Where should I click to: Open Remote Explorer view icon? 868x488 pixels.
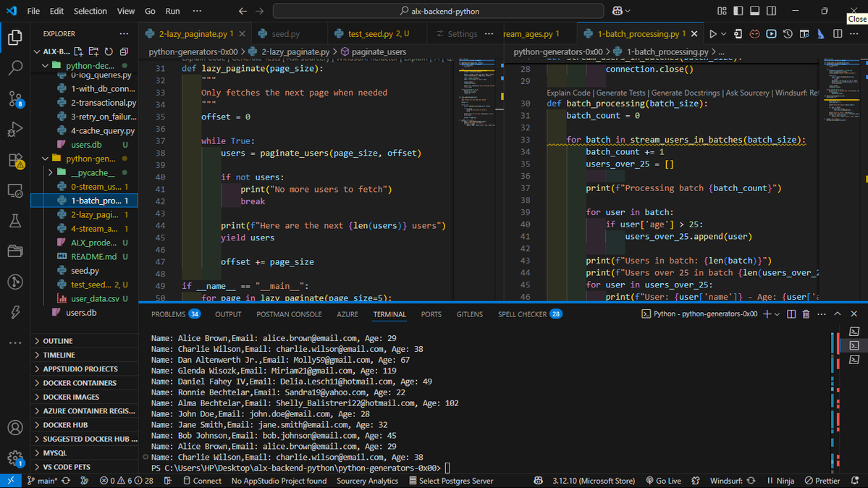click(15, 190)
